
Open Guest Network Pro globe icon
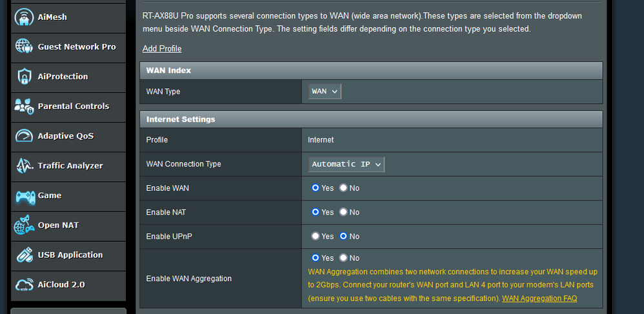coord(24,47)
